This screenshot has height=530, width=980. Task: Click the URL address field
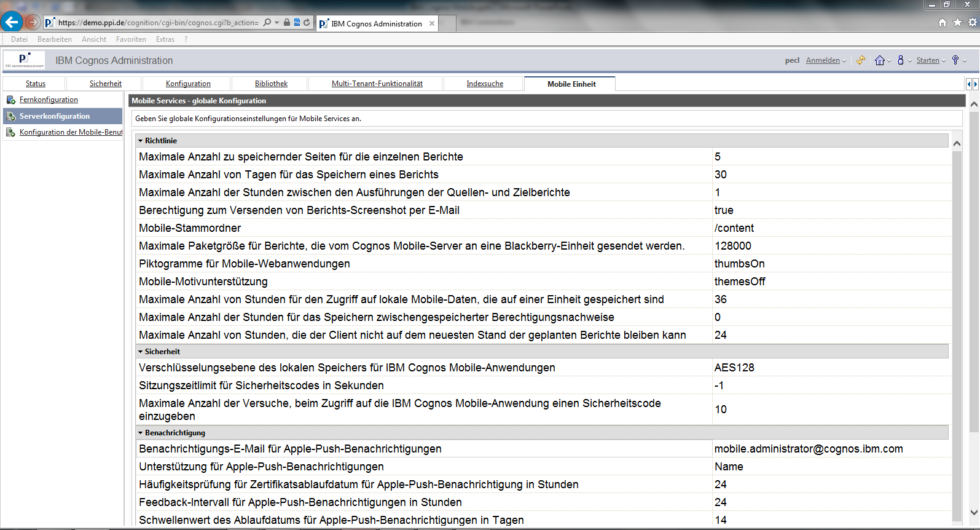pos(159,23)
